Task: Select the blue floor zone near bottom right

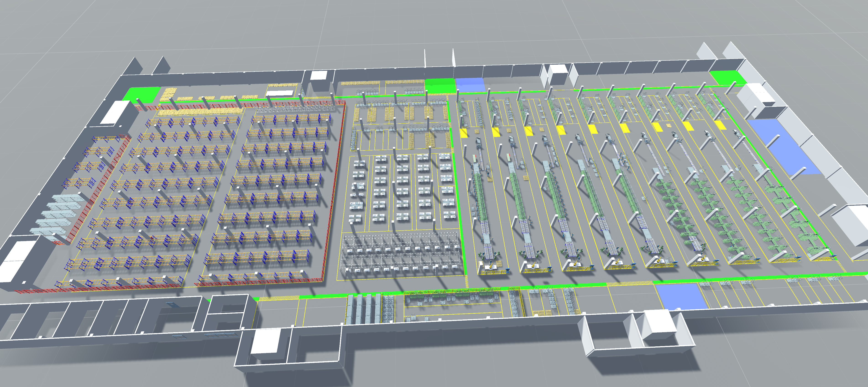Action: tap(681, 296)
